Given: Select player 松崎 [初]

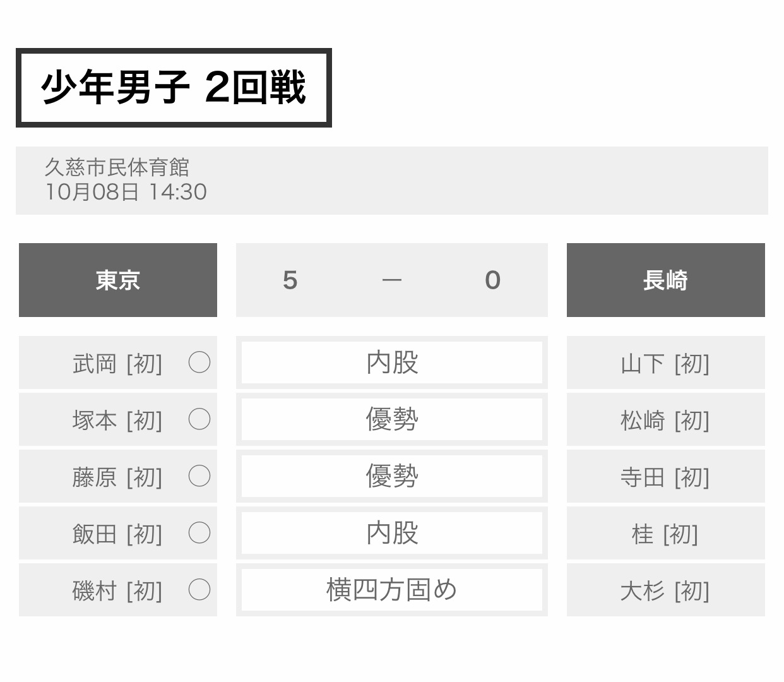Looking at the screenshot, I should (x=665, y=421).
